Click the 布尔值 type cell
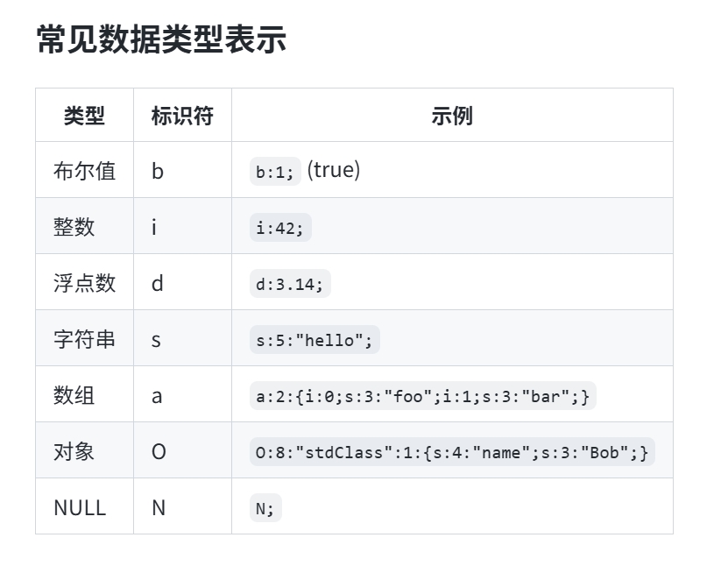 [x=84, y=171]
